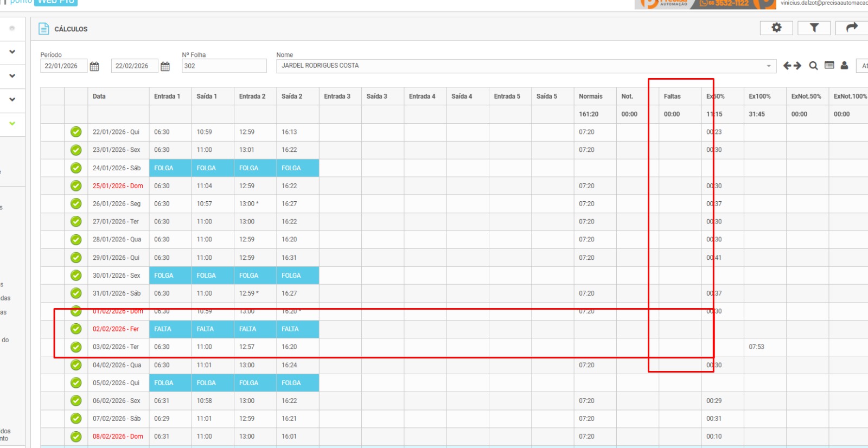
Task: Open calendar picker for end date 22/02/2026
Action: [x=165, y=66]
